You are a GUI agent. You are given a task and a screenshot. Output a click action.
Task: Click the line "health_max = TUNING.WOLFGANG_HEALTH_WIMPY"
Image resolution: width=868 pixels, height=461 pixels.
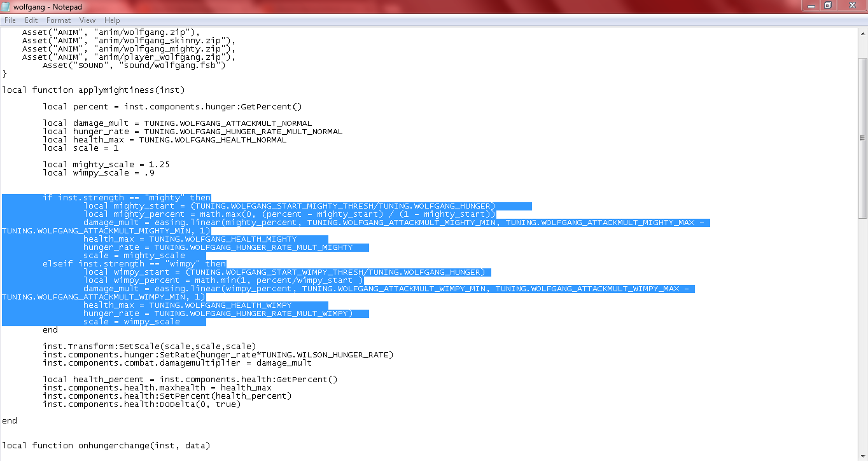(188, 305)
